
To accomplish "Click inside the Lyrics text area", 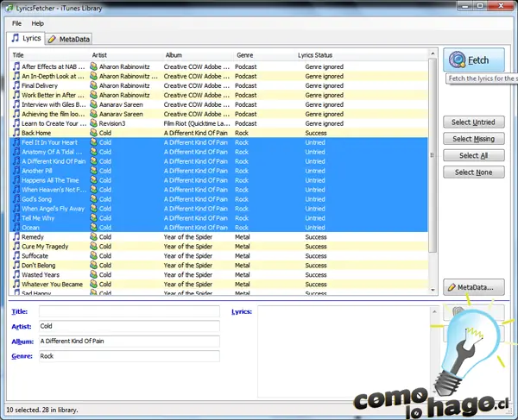I will pos(344,351).
